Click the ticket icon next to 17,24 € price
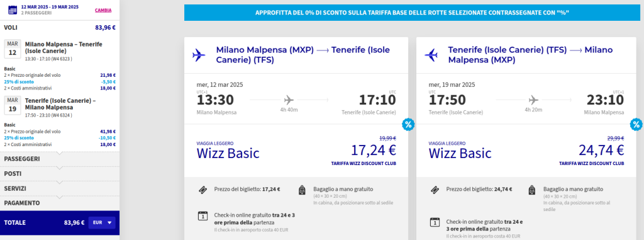The image size is (644, 240). tap(203, 190)
